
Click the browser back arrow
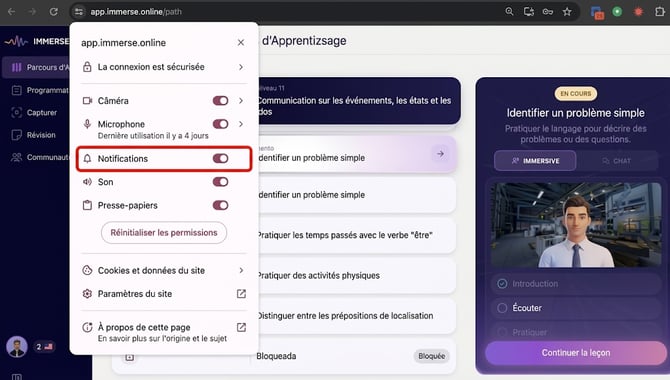[12, 12]
